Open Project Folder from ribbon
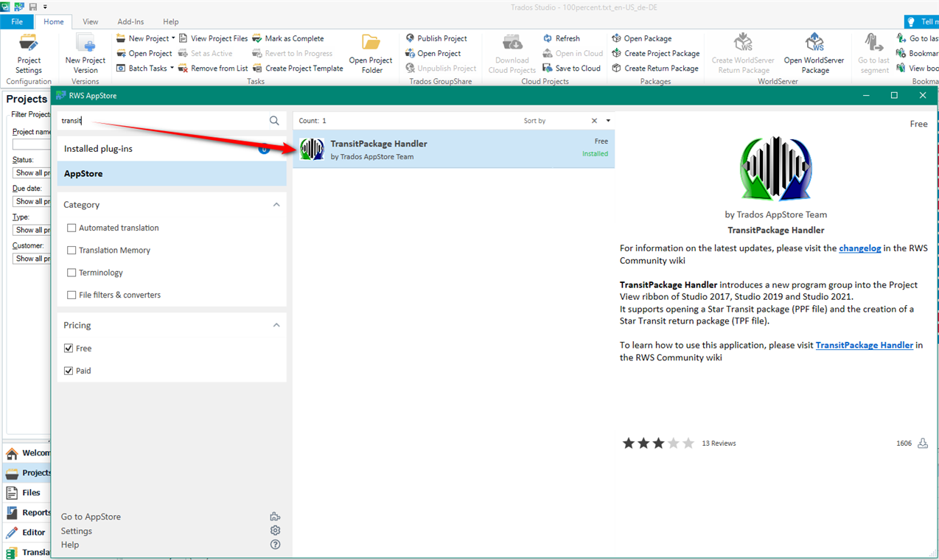939x560 pixels. tap(371, 54)
